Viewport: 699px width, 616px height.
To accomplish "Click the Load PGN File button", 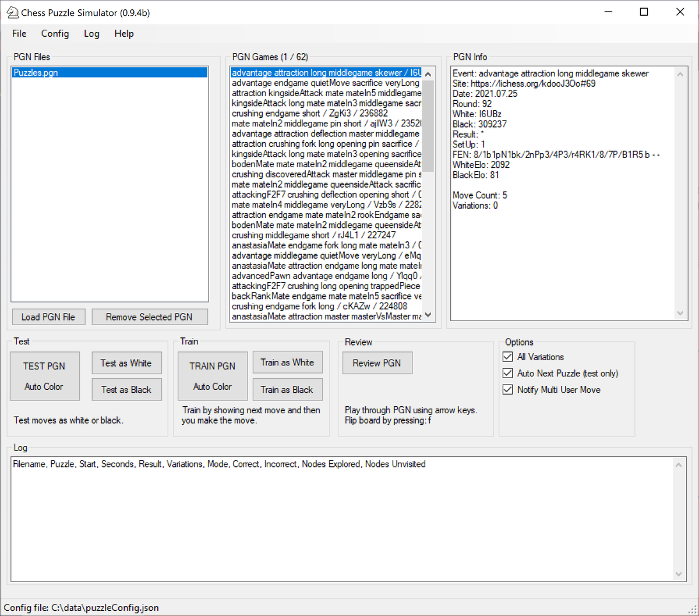I will pos(48,317).
